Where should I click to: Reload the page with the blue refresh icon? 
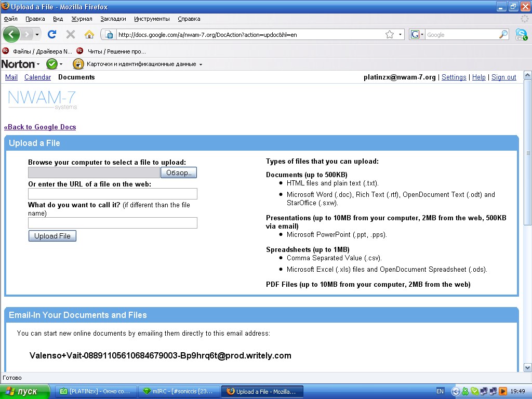(x=52, y=34)
